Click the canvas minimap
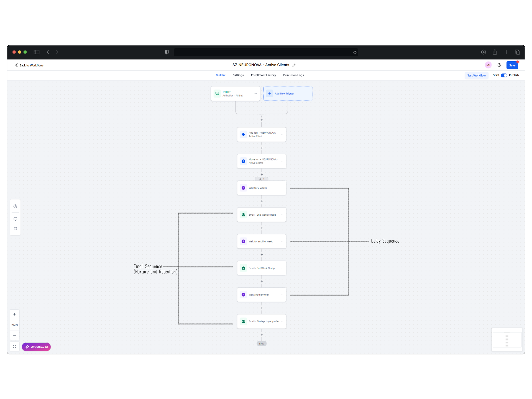 507,340
